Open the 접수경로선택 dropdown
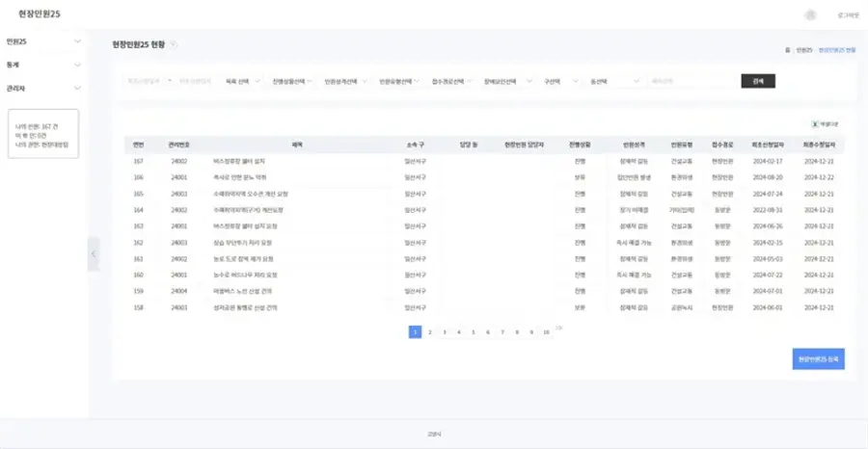The height and width of the screenshot is (449, 868). click(x=452, y=81)
